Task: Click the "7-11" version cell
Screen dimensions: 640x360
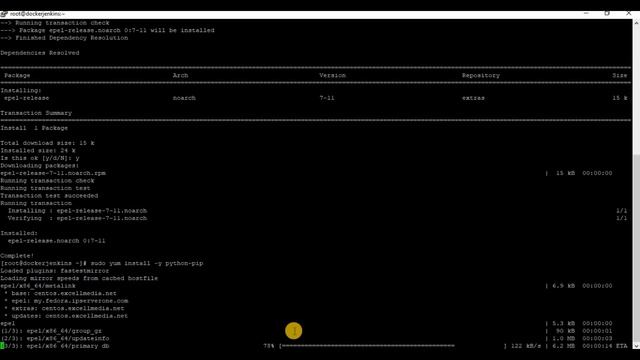Action: (327, 98)
